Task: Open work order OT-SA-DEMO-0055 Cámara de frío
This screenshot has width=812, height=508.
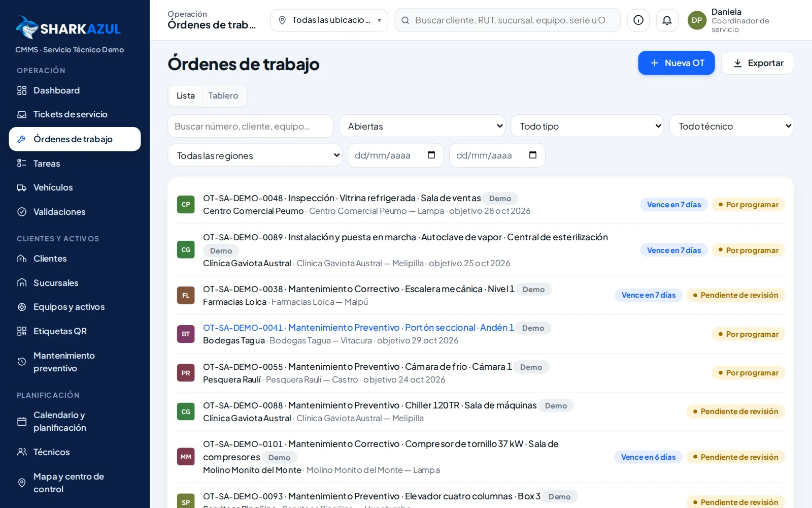Action: [481, 373]
